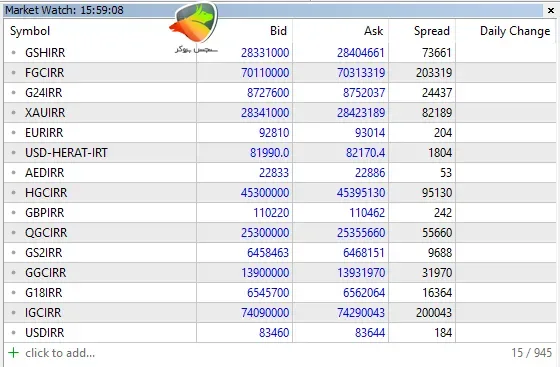Click the spread value 1804

(x=440, y=153)
